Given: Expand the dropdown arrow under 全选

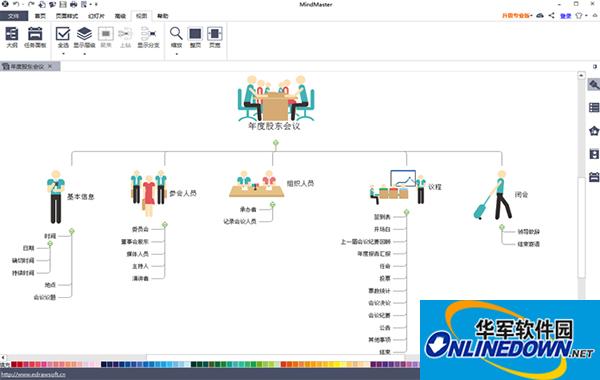Looking at the screenshot, I should pyautogui.click(x=63, y=54).
